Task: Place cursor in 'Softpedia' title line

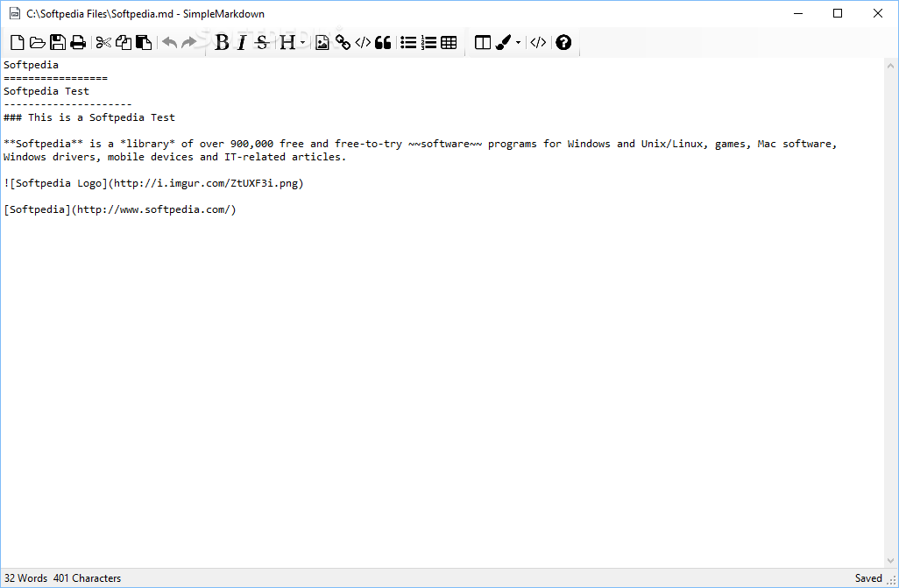Action: [31, 65]
